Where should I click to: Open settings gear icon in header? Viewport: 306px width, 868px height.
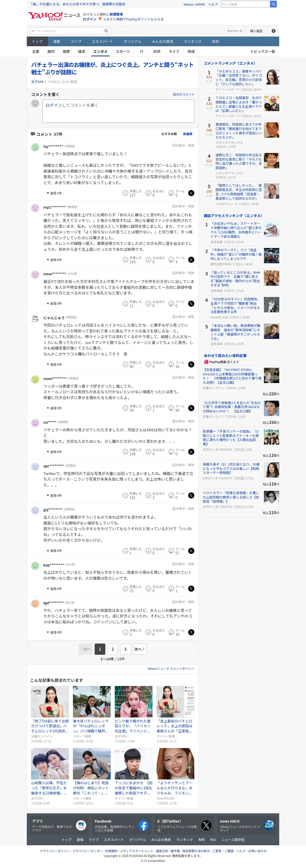point(273,31)
